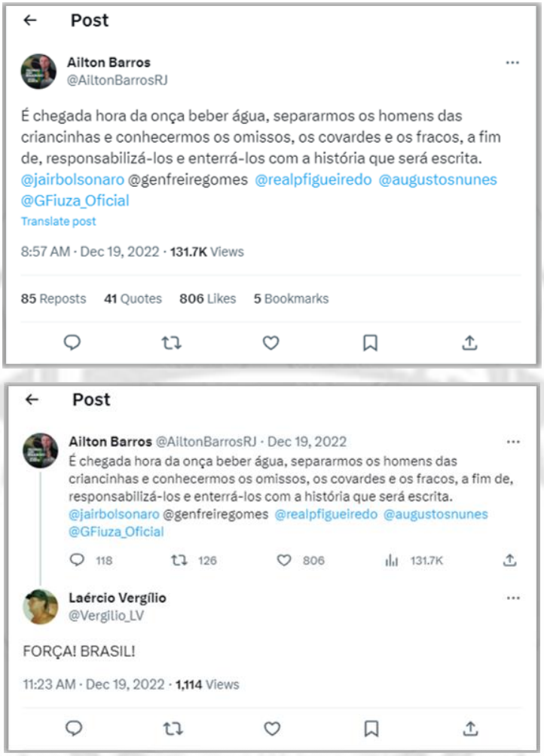The image size is (544, 756).
Task: Click the reply icon under the top post
Action: [72, 343]
